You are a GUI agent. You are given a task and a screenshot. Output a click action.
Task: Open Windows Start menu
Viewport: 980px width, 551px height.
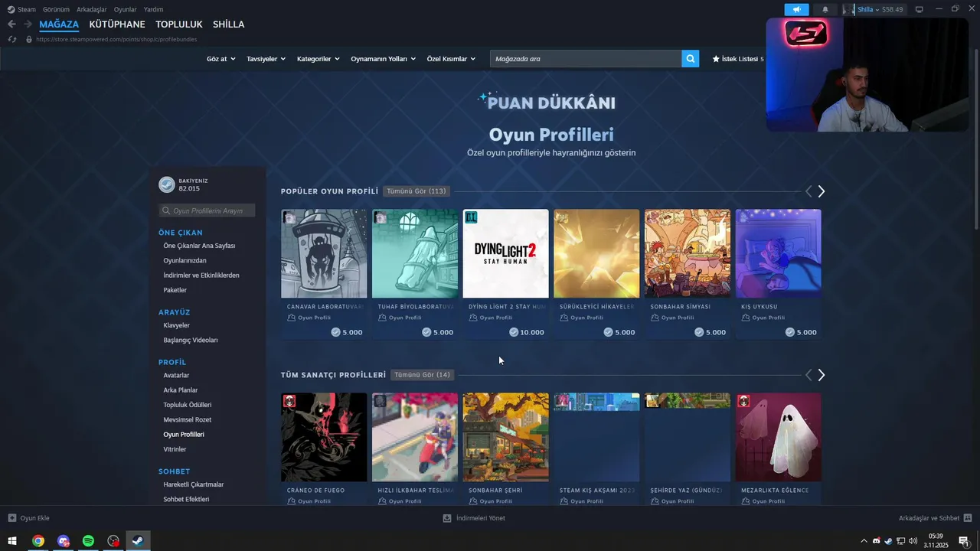point(12,541)
